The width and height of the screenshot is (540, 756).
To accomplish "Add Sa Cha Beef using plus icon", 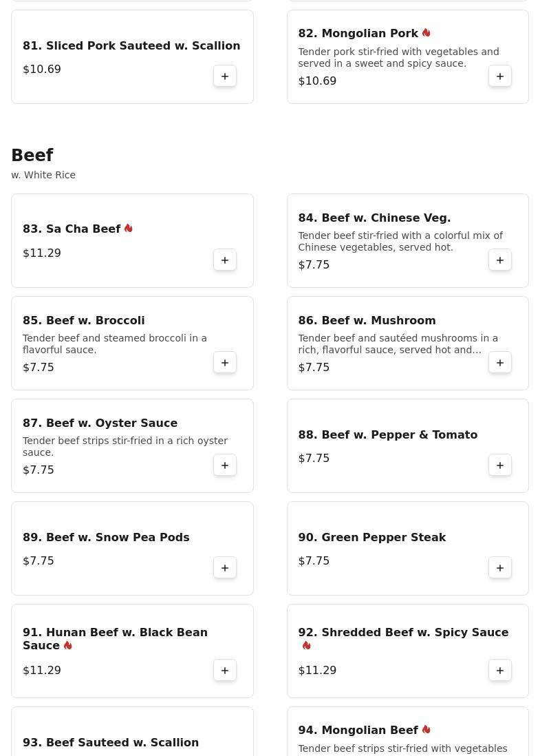I will pos(225,260).
